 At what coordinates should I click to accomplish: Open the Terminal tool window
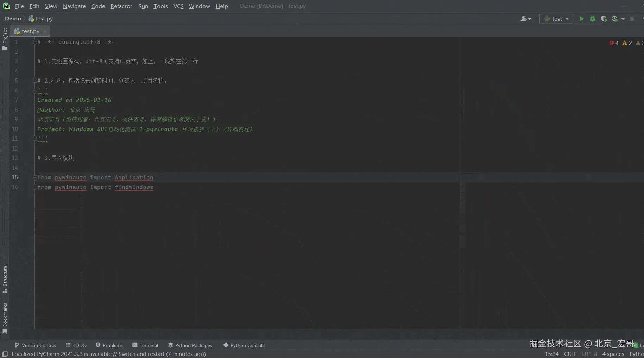tap(145, 345)
